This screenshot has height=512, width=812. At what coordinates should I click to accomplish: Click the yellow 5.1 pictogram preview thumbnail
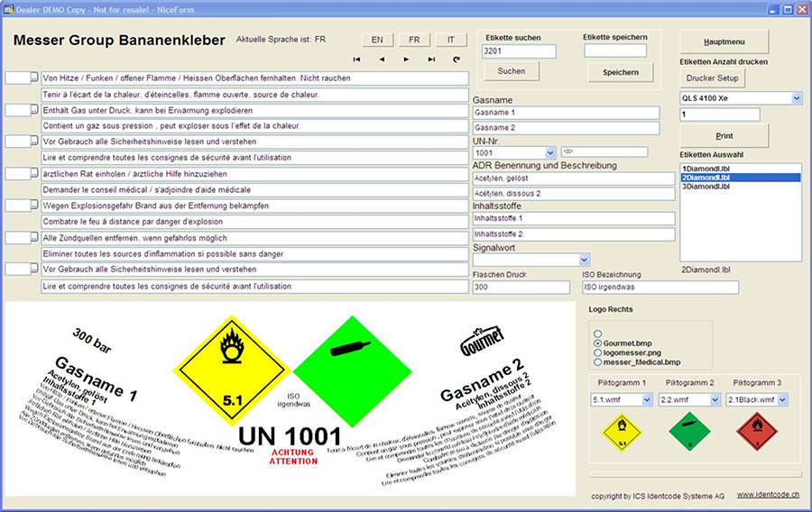click(x=622, y=432)
